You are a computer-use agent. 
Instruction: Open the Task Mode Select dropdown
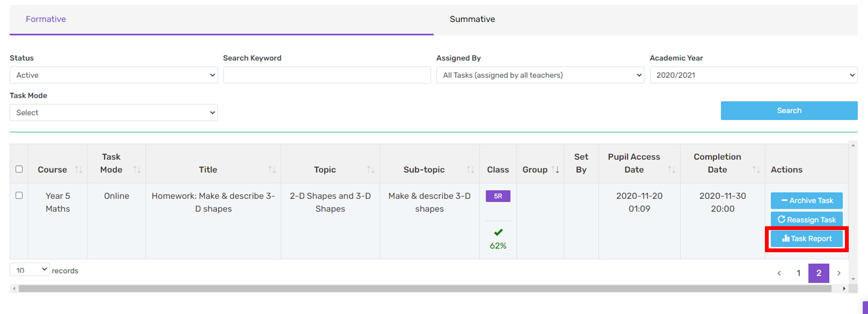114,112
